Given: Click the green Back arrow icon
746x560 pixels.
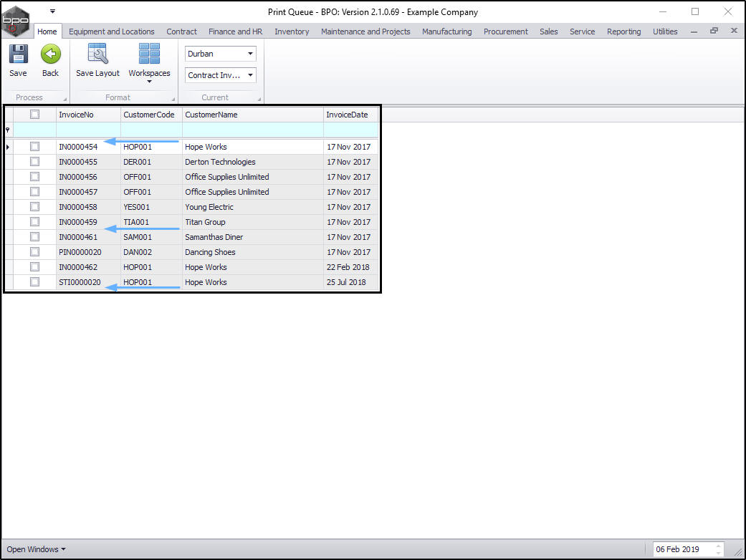Looking at the screenshot, I should coord(50,54).
